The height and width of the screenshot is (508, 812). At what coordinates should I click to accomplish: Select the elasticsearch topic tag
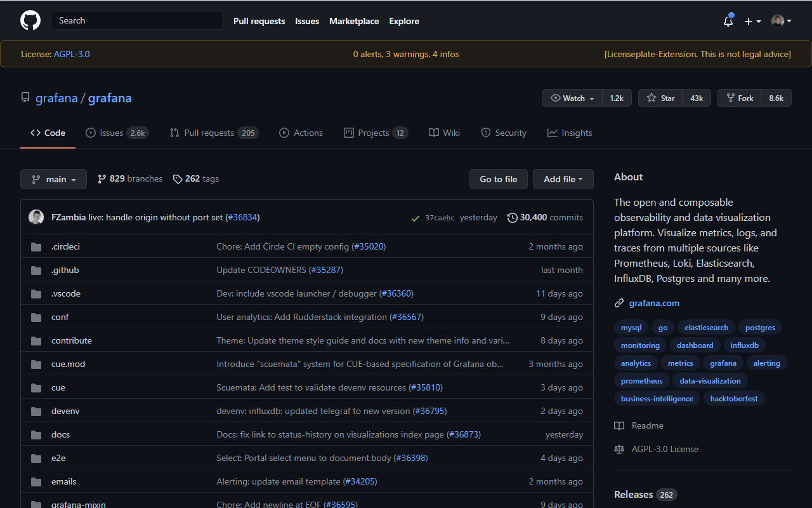[x=706, y=328]
